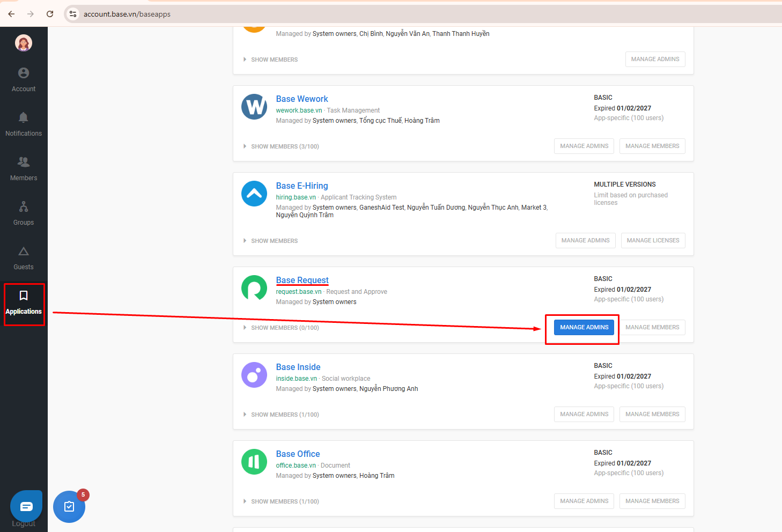Click Manage Admins in the top card
782x532 pixels.
pyautogui.click(x=655, y=59)
